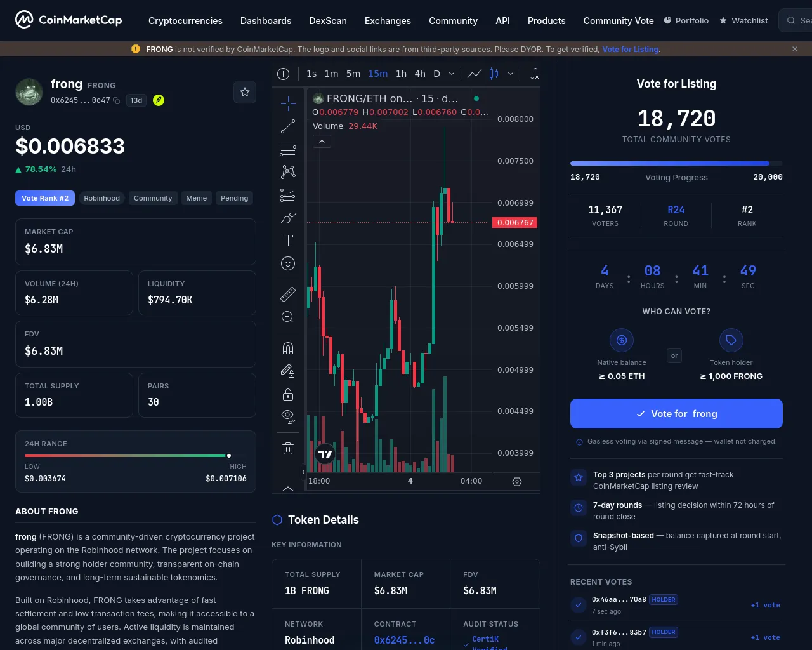Focus the Search input field
Image resolution: width=812 pixels, height=650 pixels.
tap(796, 20)
